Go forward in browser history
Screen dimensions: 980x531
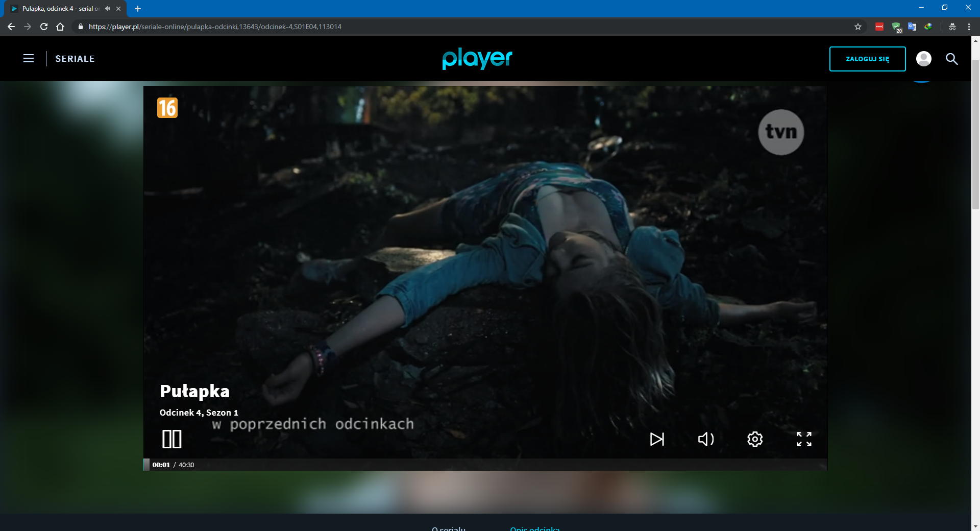pos(28,27)
